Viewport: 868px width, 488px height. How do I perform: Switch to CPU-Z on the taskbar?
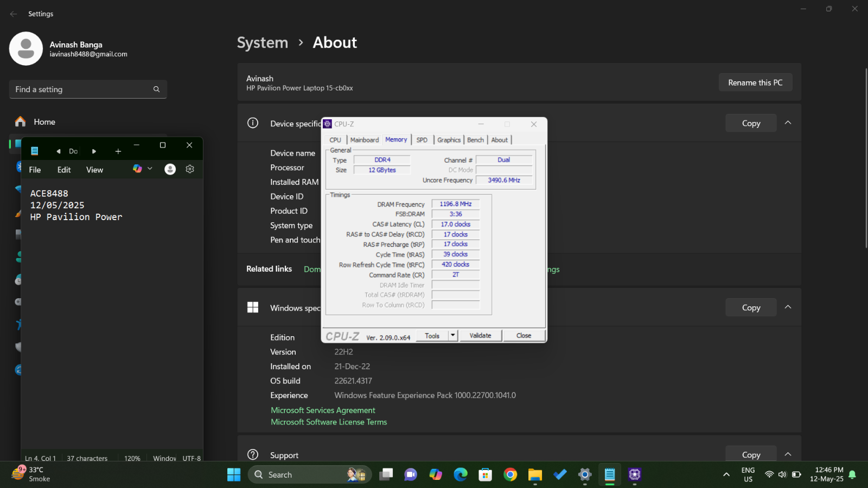pyautogui.click(x=635, y=475)
